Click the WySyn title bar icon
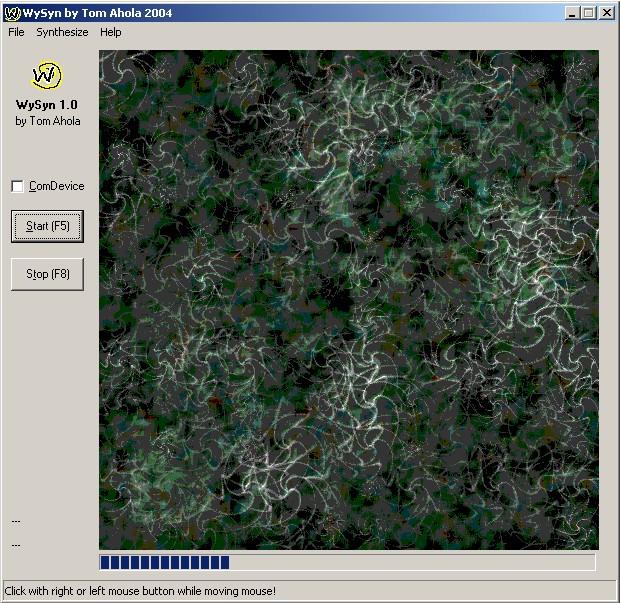Viewport: 620px width, 603px height. (12, 13)
